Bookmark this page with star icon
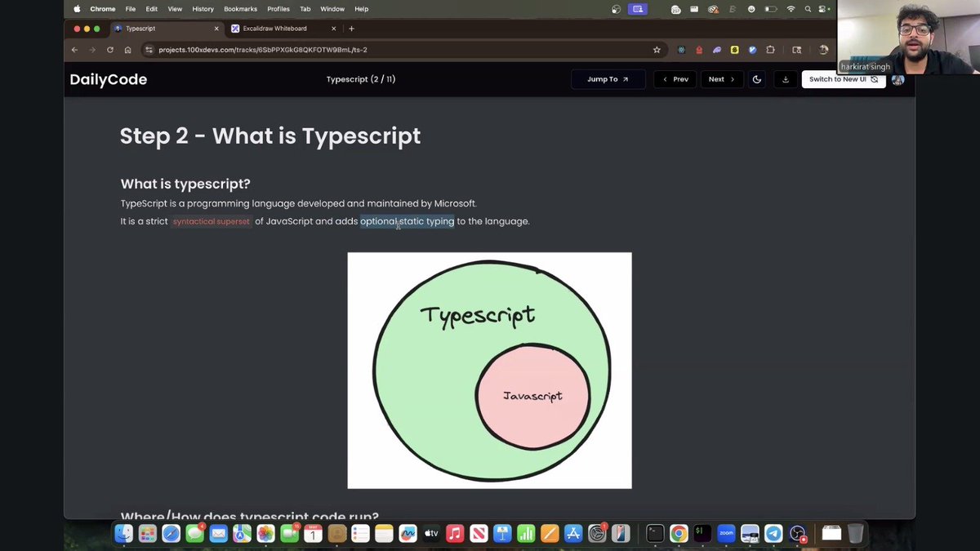This screenshot has width=980, height=551. coord(657,50)
